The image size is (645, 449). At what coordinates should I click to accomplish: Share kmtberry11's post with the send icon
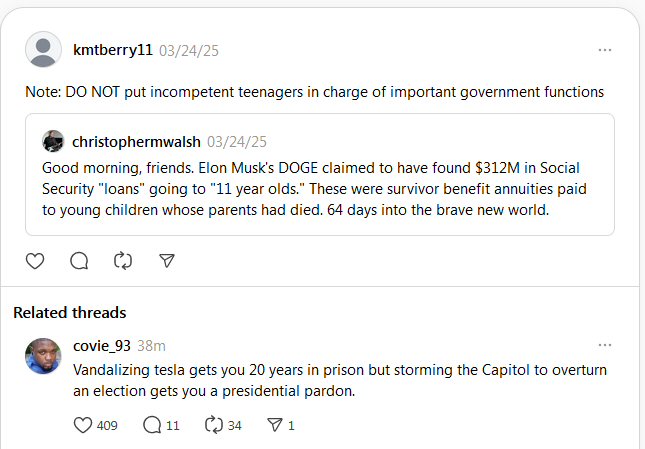point(167,261)
